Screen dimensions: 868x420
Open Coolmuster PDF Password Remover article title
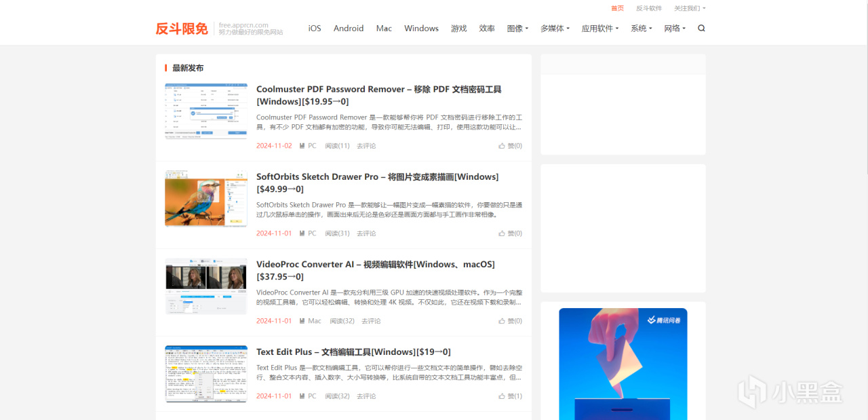coord(379,96)
